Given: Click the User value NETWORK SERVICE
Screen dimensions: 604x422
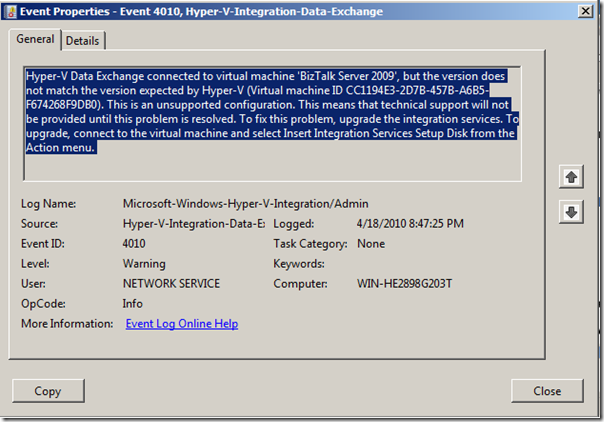Looking at the screenshot, I should [x=171, y=284].
